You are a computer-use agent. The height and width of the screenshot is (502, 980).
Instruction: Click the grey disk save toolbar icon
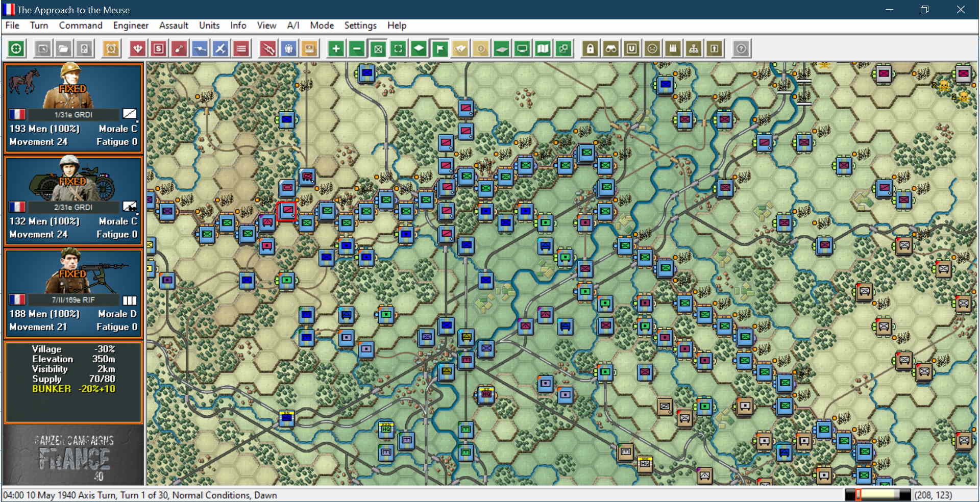[x=84, y=49]
